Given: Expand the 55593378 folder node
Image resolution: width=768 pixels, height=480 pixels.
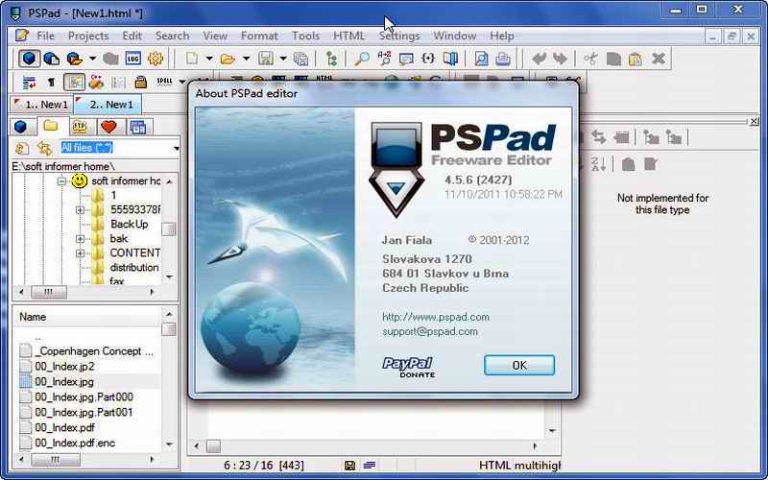Looking at the screenshot, I should click(80, 210).
